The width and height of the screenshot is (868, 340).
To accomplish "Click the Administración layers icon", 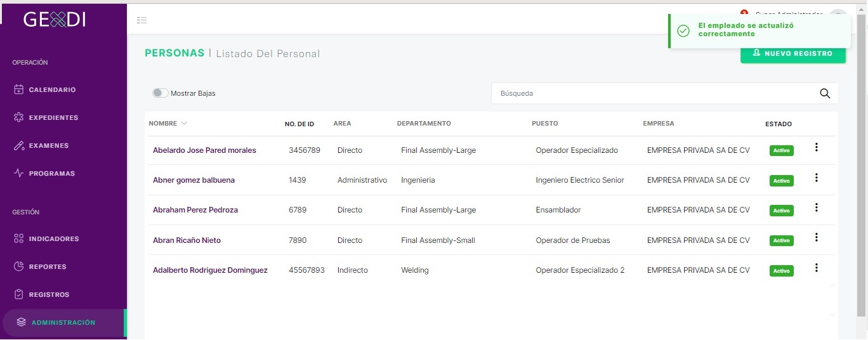I will (22, 322).
